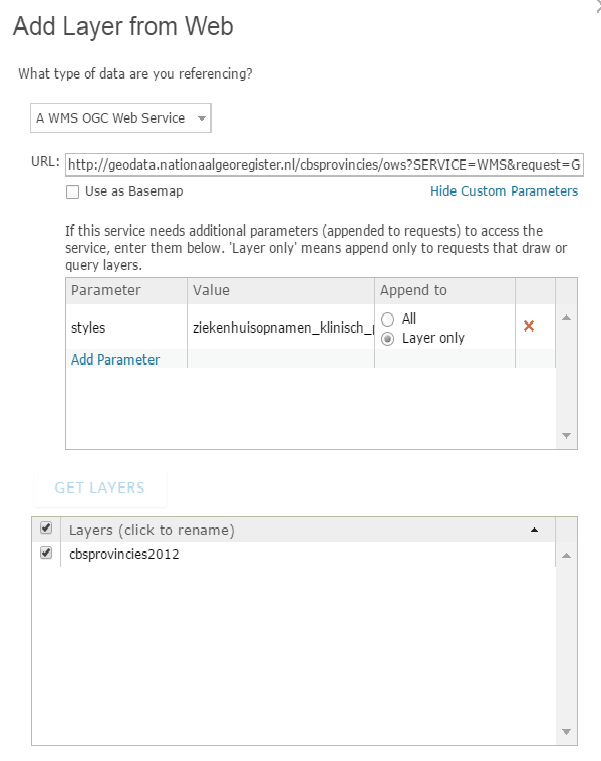Uncheck the cbsprovincies2012 layer checkbox
This screenshot has width=601, height=761.
tap(46, 553)
